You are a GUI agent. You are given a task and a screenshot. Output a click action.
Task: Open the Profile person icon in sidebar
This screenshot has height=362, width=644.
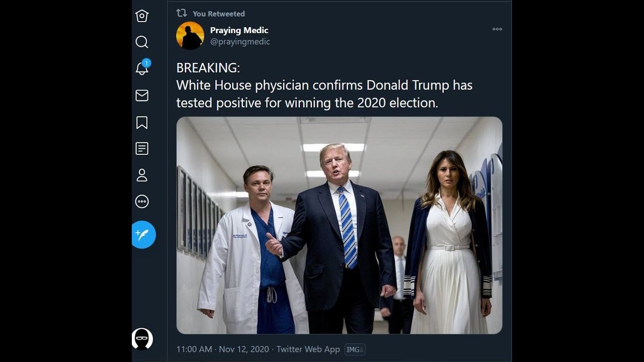click(x=142, y=175)
